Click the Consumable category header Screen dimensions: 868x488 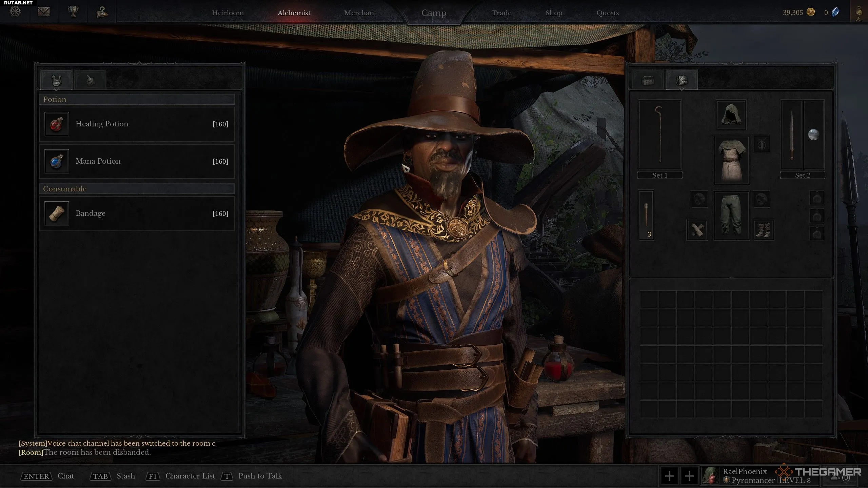click(x=137, y=189)
